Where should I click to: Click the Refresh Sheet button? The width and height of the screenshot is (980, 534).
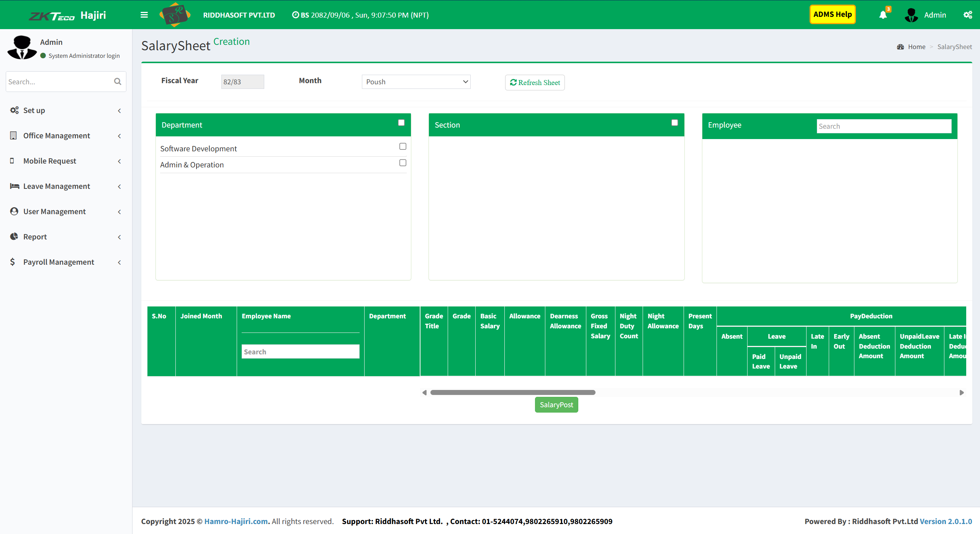click(x=535, y=82)
